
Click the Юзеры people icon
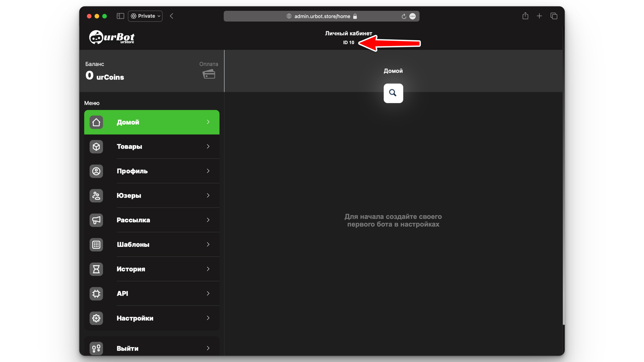[96, 196]
